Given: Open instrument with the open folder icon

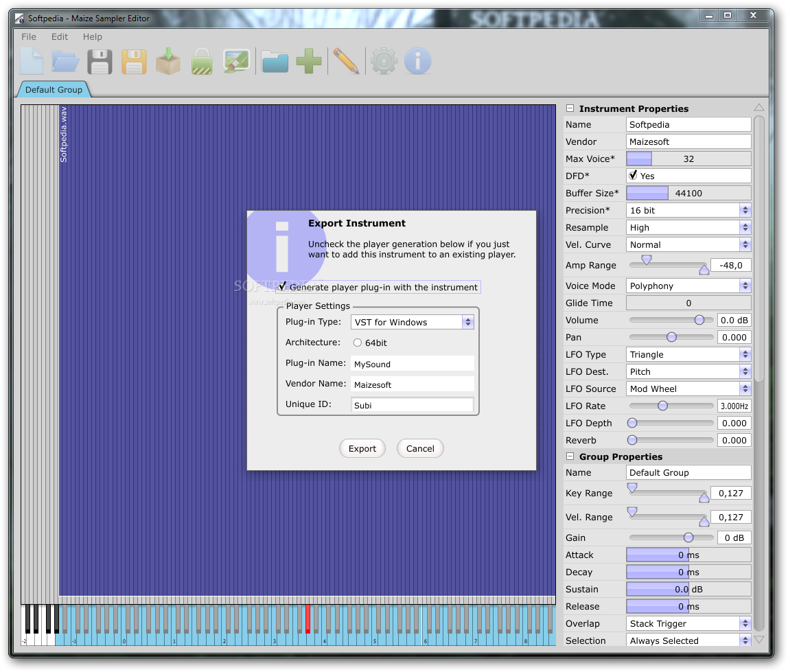Looking at the screenshot, I should tap(65, 61).
